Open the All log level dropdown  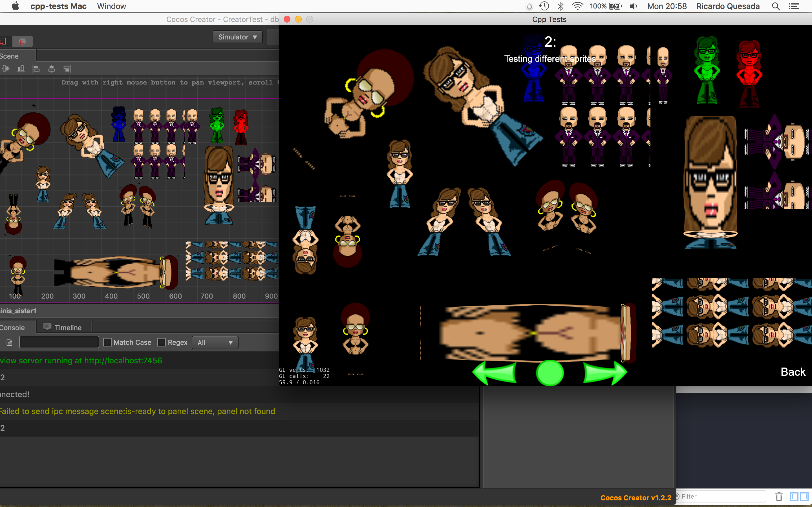215,343
